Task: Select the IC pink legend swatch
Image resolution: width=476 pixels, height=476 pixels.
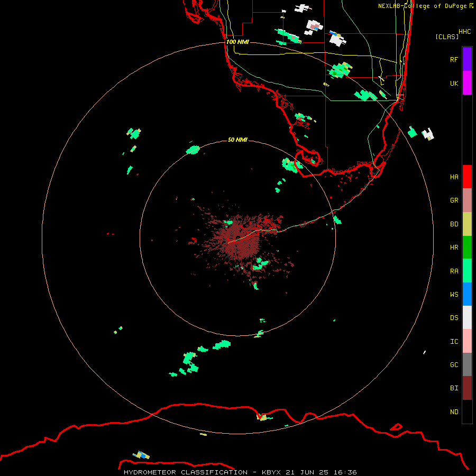Action: click(x=467, y=341)
